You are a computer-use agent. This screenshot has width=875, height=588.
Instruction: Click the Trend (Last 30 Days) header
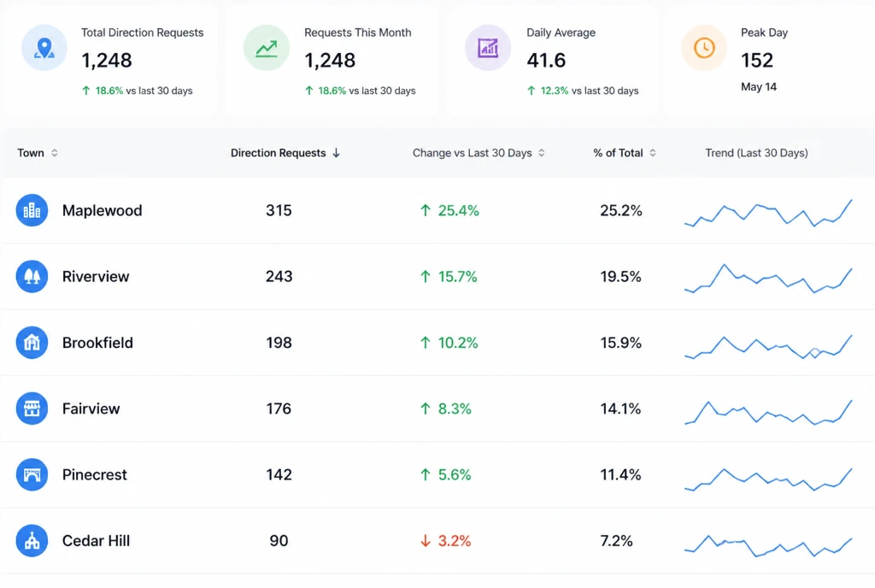click(757, 153)
